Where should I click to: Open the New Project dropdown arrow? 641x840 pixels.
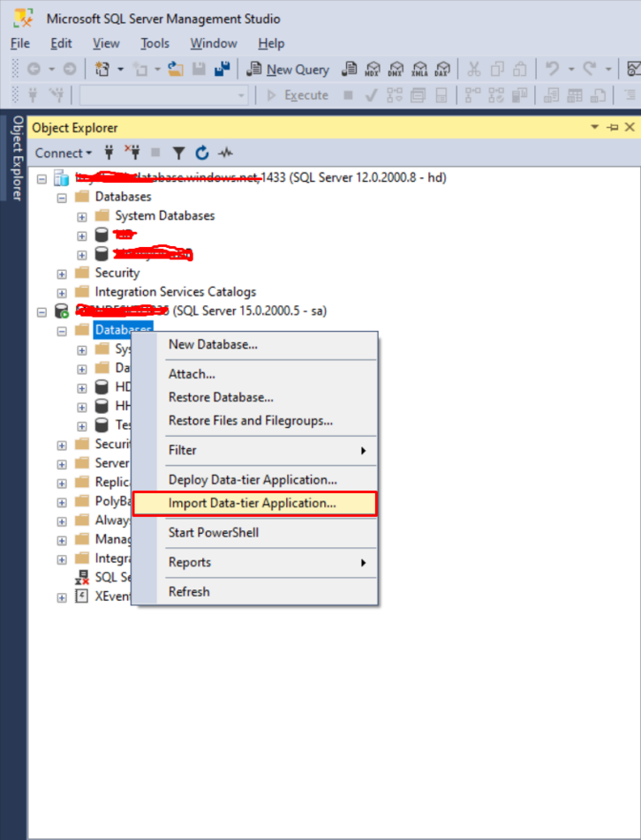(121, 69)
